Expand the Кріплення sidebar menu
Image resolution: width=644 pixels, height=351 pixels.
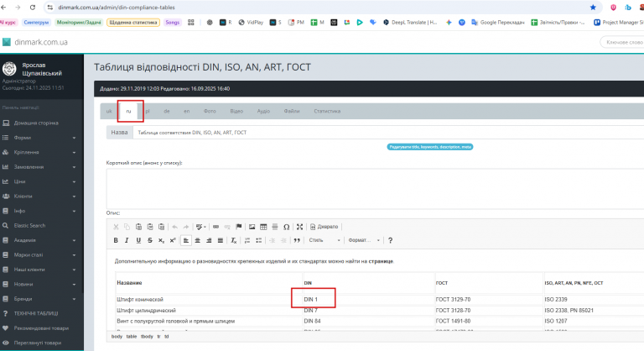pos(40,152)
